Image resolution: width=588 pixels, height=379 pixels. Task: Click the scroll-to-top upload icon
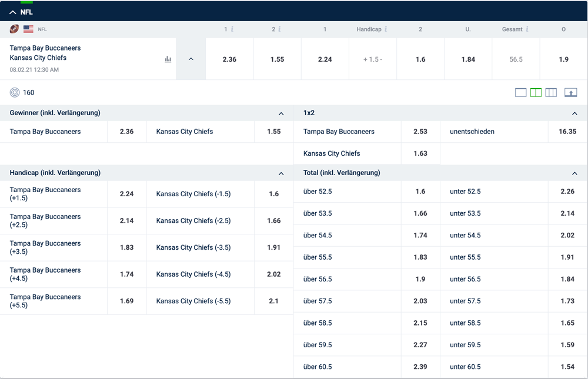tap(571, 93)
